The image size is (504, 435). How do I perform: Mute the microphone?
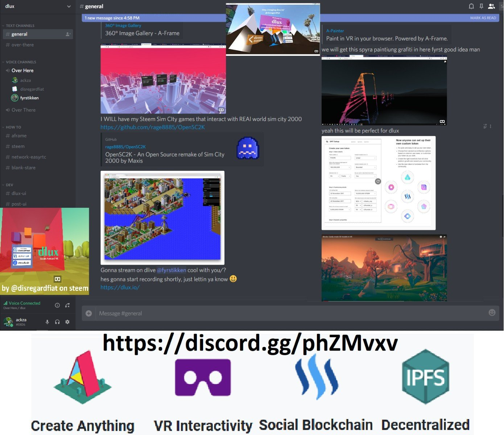click(x=47, y=322)
